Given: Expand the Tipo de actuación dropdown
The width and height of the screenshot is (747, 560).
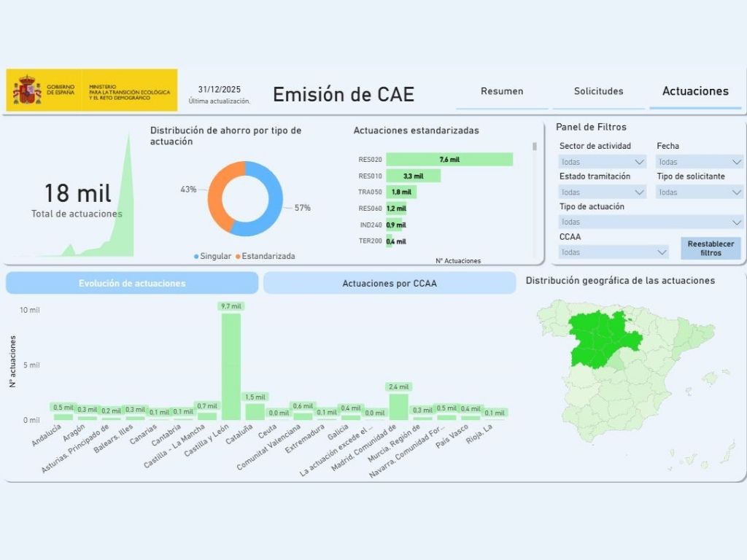Looking at the screenshot, I should (x=649, y=221).
